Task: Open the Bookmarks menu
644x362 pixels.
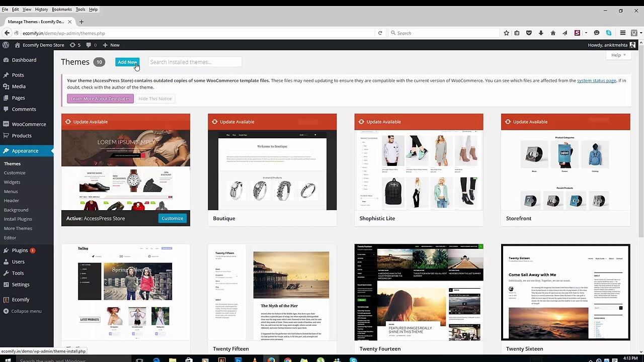Action: pyautogui.click(x=62, y=10)
